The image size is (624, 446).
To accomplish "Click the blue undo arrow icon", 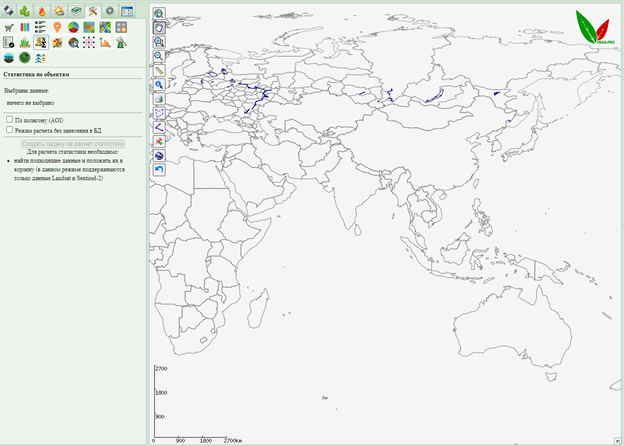I will pyautogui.click(x=159, y=170).
